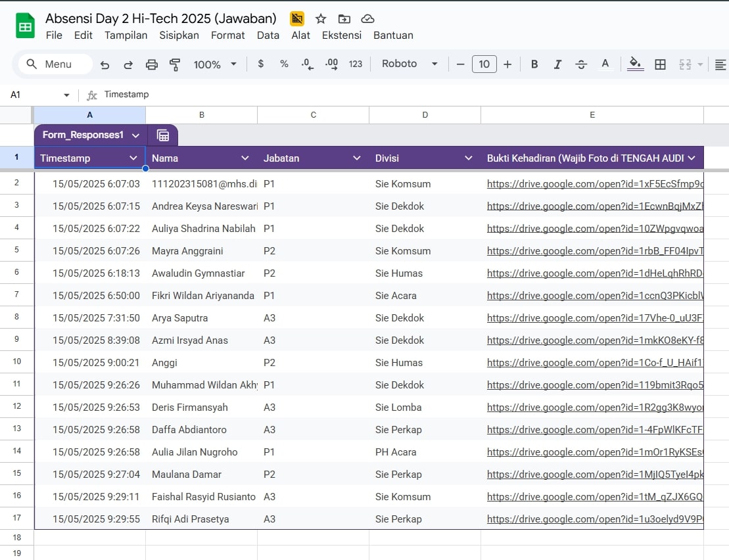729x560 pixels.
Task: Activate the paint format tool
Action: (x=175, y=64)
